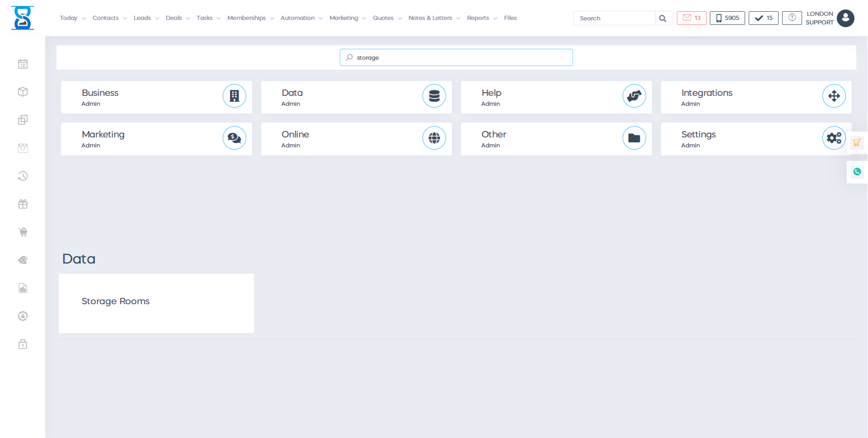Viewport: 868px width, 438px height.
Task: Expand the Contacts dropdown menu
Action: pos(109,18)
